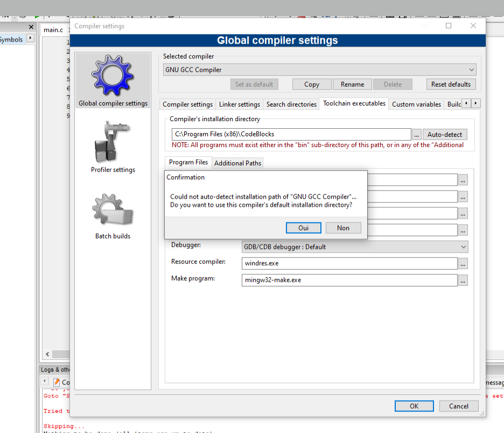Expand the Selected compiler dropdown
The width and height of the screenshot is (504, 433).
pyautogui.click(x=320, y=69)
